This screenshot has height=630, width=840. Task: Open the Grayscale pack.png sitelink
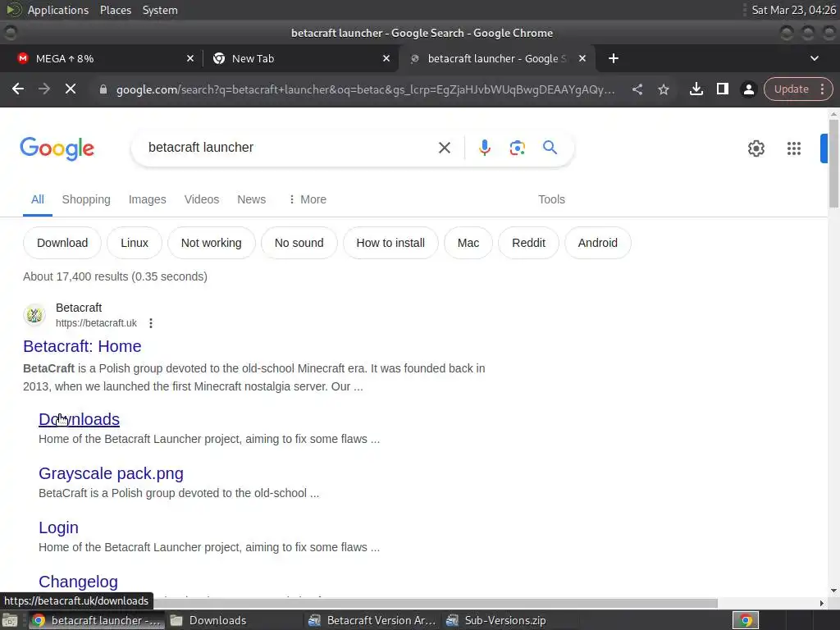click(111, 473)
